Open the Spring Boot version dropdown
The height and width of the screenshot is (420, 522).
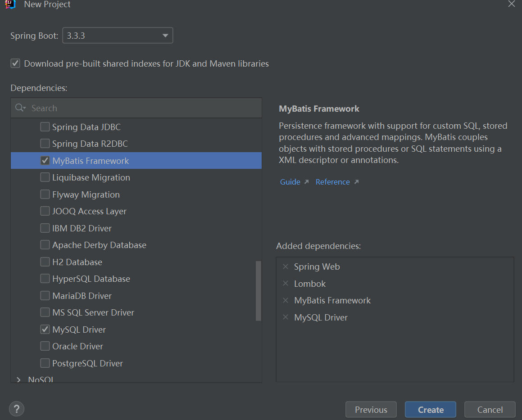(118, 35)
